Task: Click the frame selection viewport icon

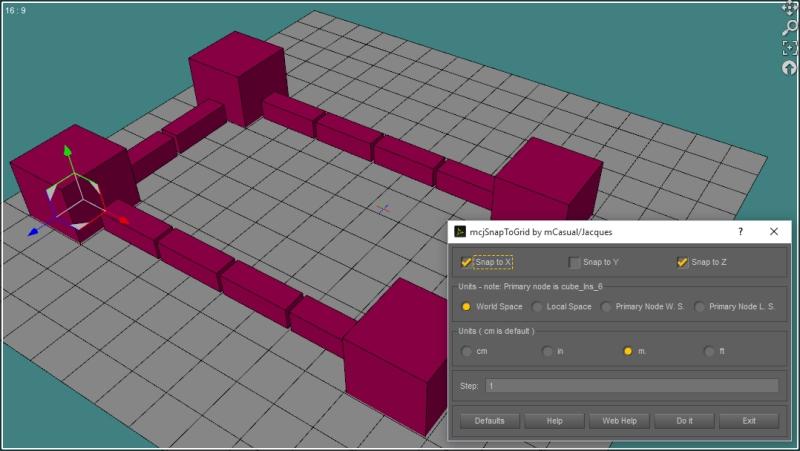Action: [789, 48]
